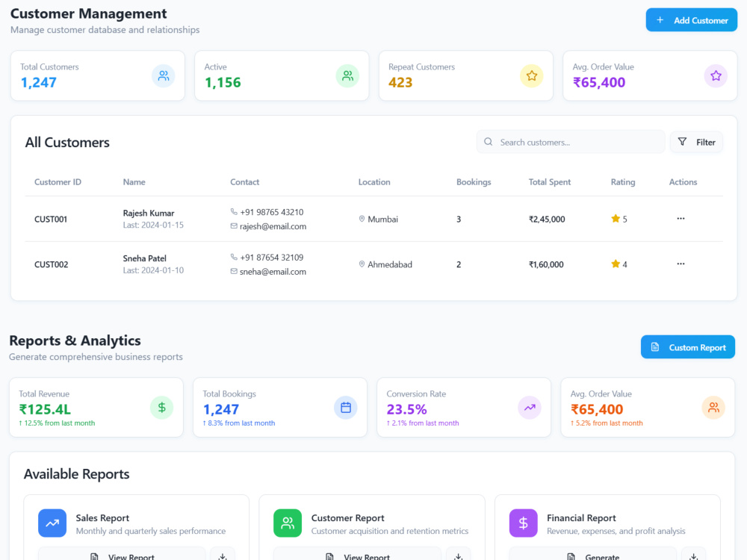Click the Total Spent column header
This screenshot has width=747, height=560.
(549, 182)
